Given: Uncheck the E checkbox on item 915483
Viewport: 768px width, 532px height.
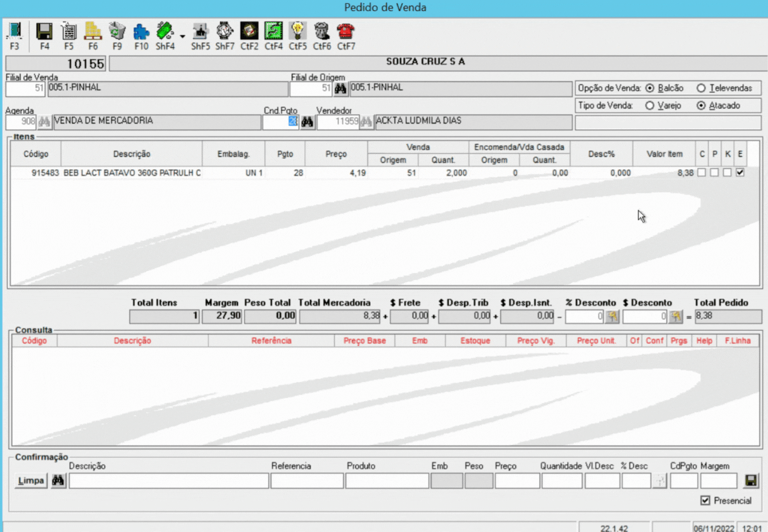Looking at the screenshot, I should [x=740, y=172].
